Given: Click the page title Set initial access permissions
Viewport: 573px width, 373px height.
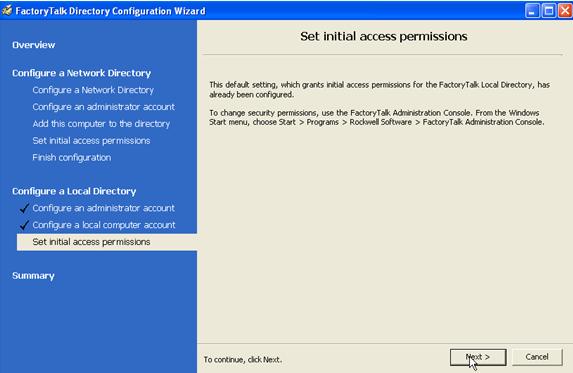Looking at the screenshot, I should 384,37.
